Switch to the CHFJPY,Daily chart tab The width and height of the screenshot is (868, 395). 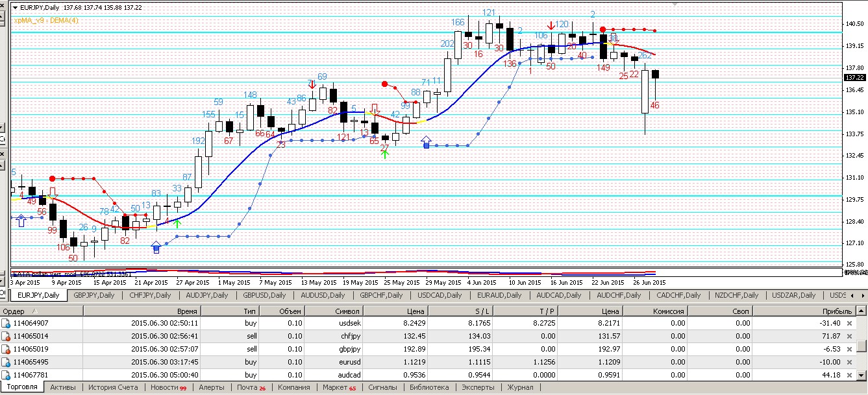pos(149,295)
